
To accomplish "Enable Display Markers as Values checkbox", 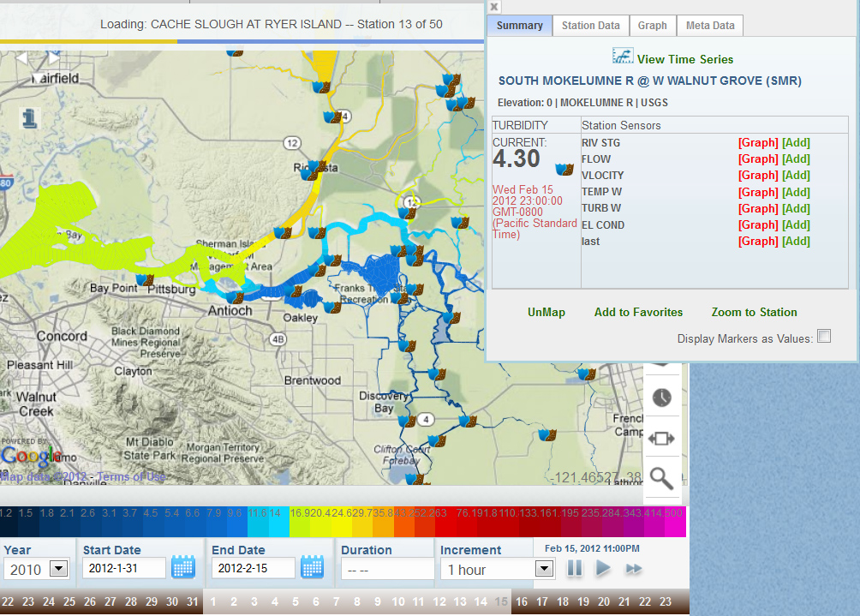I will (x=824, y=336).
